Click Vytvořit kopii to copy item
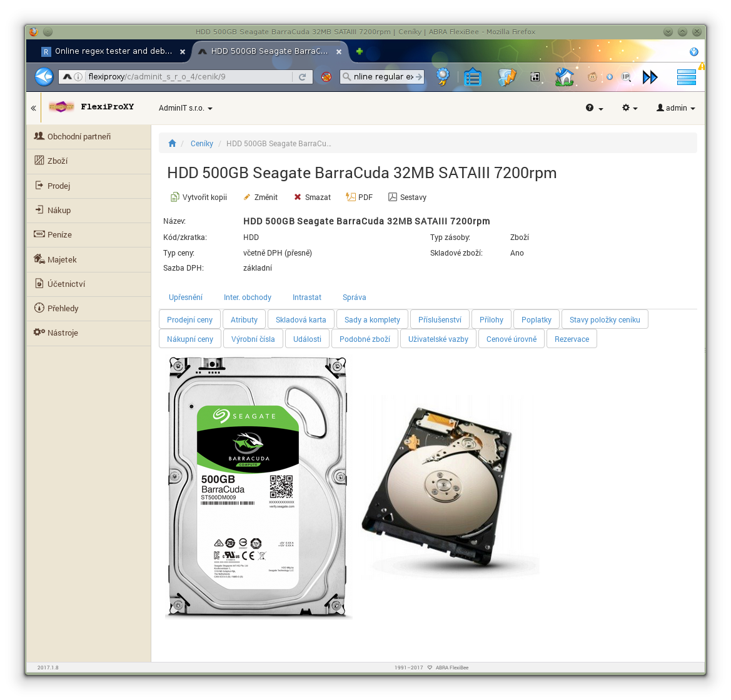Image resolution: width=731 pixels, height=700 pixels. click(x=199, y=197)
